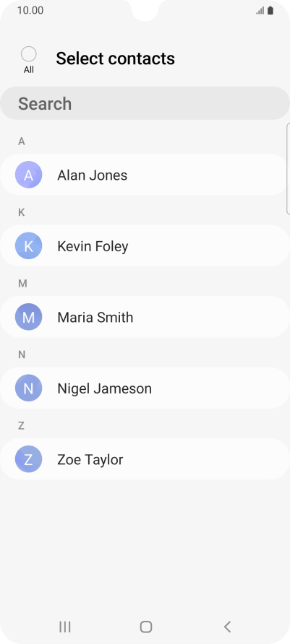Tap Zoe Taylor avatar icon
The width and height of the screenshot is (290, 644).
pos(28,458)
